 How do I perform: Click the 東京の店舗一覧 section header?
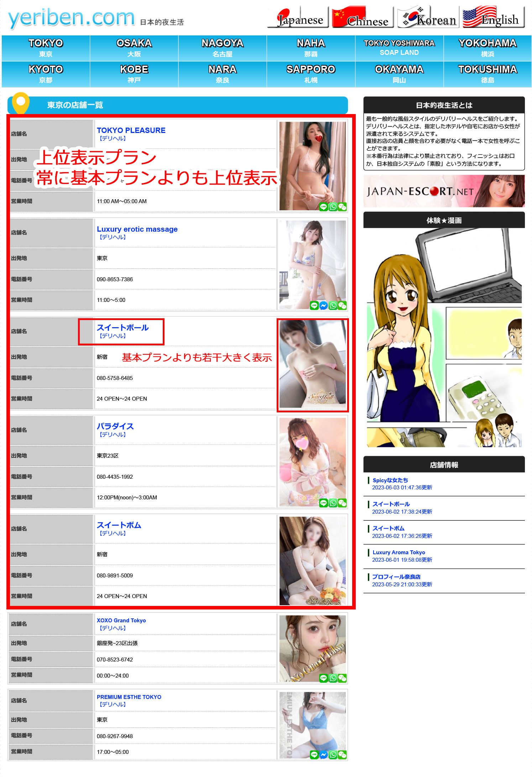point(178,105)
